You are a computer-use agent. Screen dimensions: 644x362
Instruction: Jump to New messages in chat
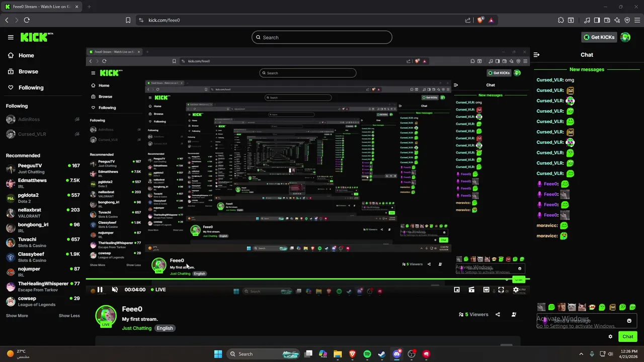tap(587, 69)
